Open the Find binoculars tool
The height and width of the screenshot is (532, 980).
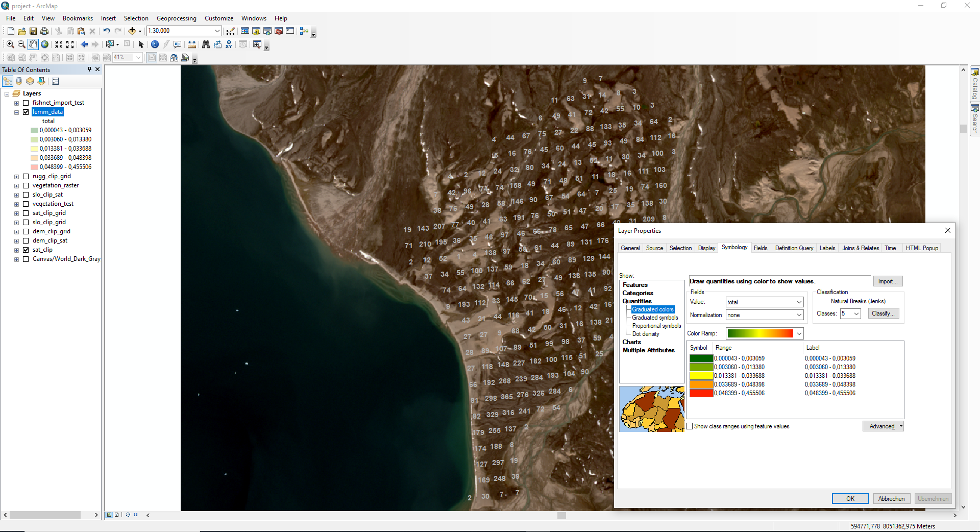pos(206,44)
